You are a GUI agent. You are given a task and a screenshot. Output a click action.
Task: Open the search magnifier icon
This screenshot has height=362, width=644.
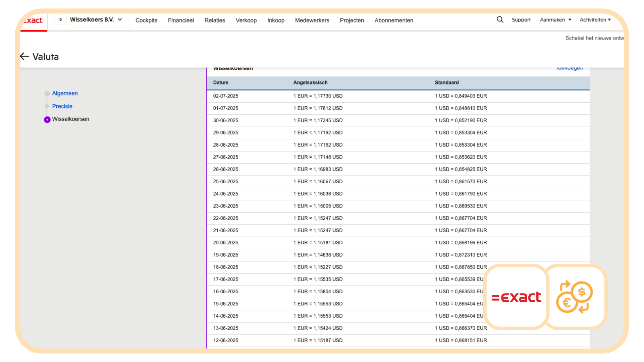pyautogui.click(x=500, y=20)
